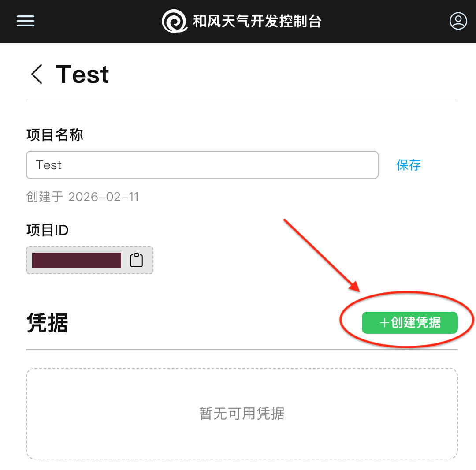Click the word Test inside the name input

(48, 165)
